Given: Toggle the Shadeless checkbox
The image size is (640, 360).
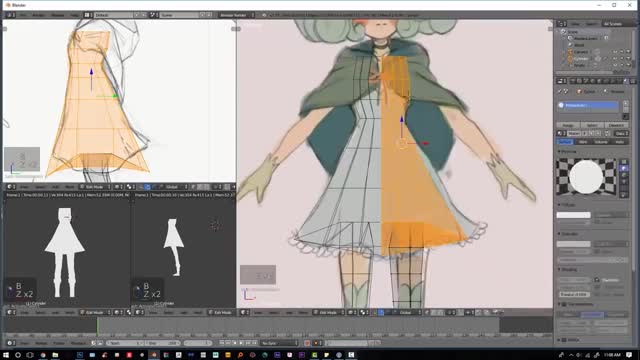Looking at the screenshot, I should pyautogui.click(x=597, y=280).
